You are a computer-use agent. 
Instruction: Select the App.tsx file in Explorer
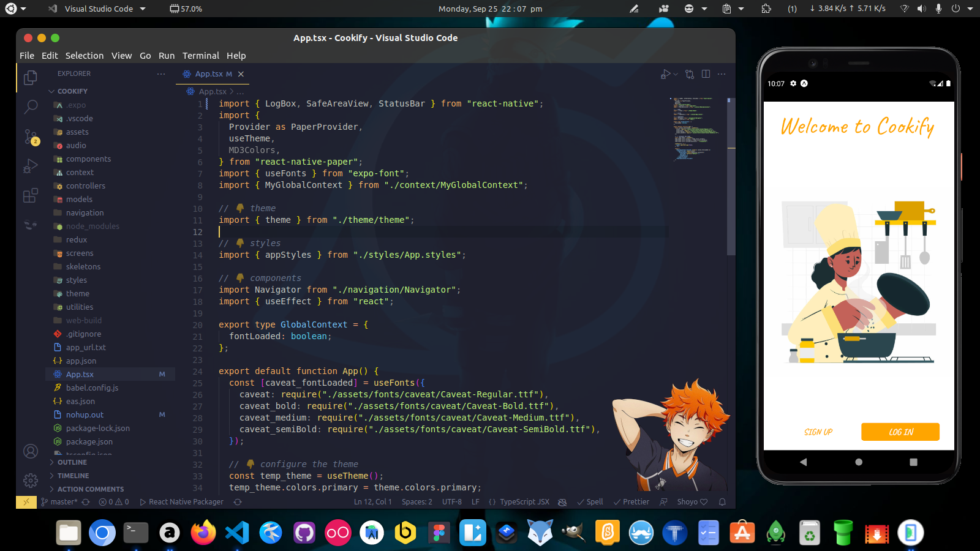pyautogui.click(x=110, y=375)
